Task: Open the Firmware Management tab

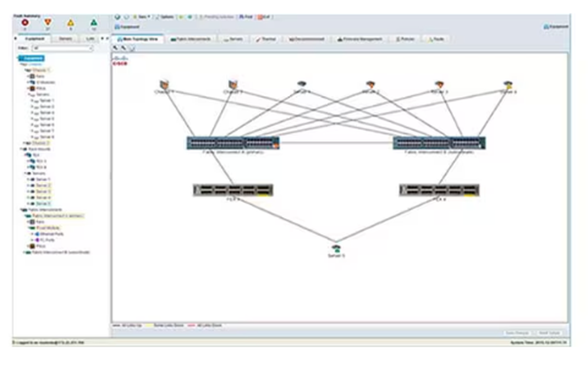Action: click(x=360, y=39)
